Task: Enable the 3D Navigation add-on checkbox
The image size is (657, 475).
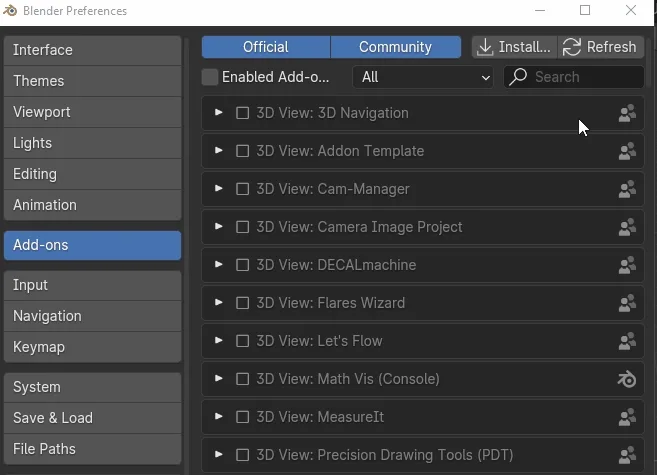Action: pos(242,113)
